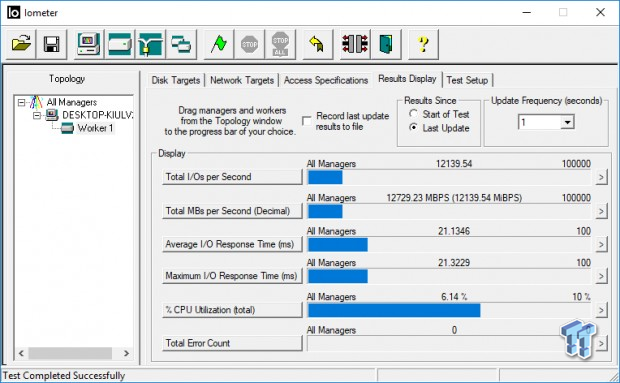Image resolution: width=620 pixels, height=383 pixels.
Task: Click the 12139.54 IOPS value
Action: point(454,164)
